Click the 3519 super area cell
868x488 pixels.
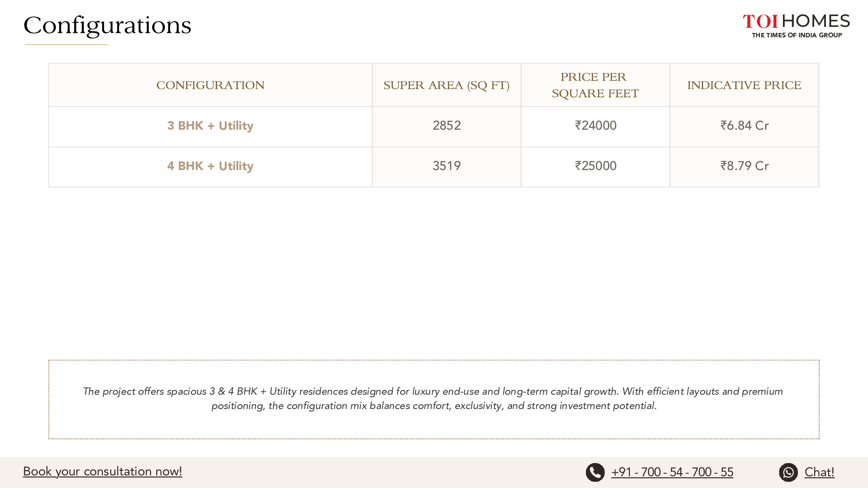point(447,166)
